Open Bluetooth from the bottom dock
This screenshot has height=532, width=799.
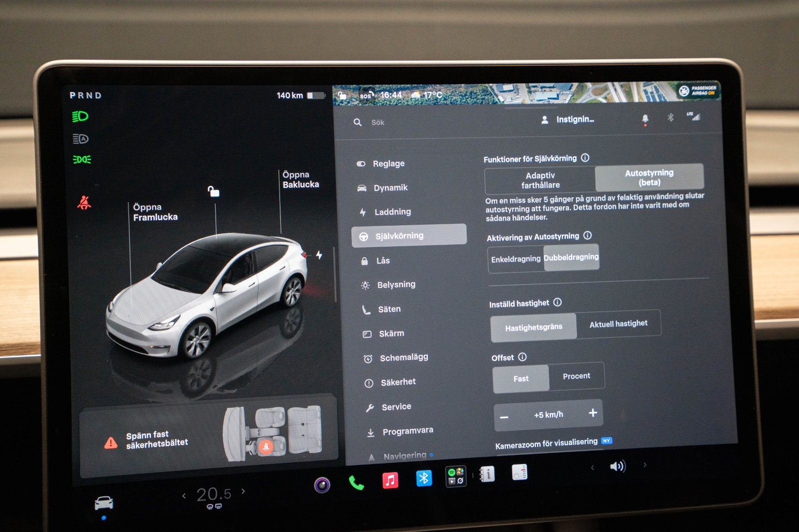click(423, 478)
